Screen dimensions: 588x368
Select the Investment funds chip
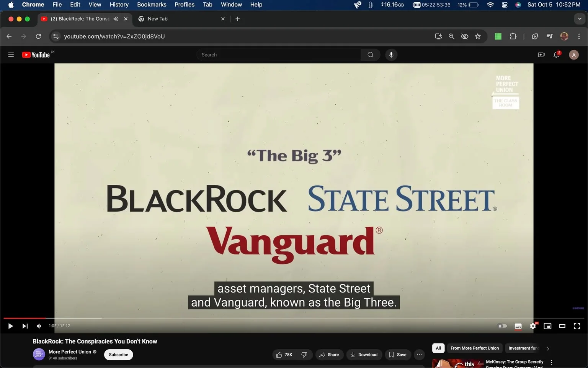[523, 348]
